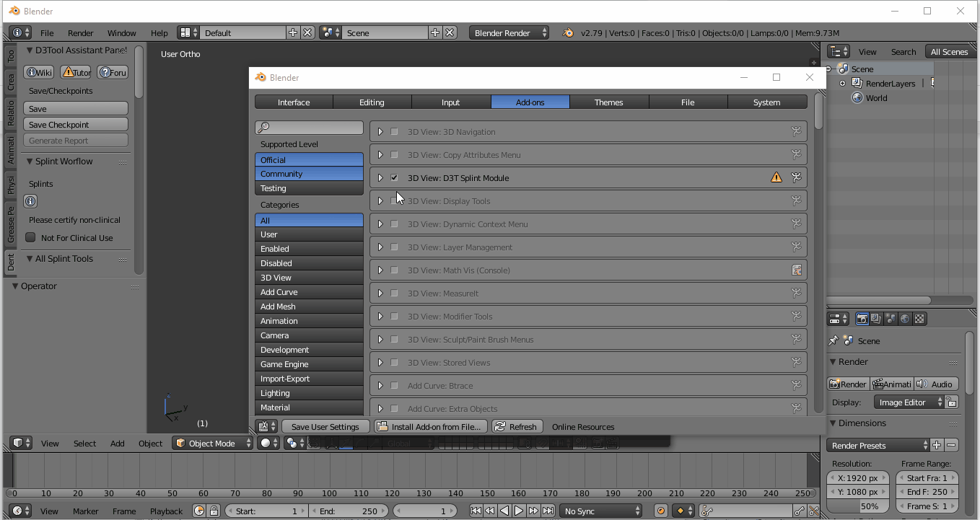Open the pivot point selector in 3D header

click(294, 443)
